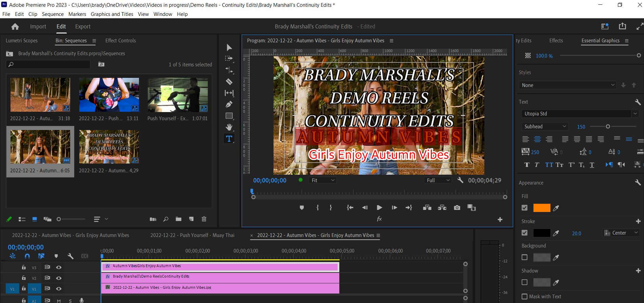Switch Project panel to icon view
Image resolution: width=644 pixels, height=303 pixels.
(35, 219)
